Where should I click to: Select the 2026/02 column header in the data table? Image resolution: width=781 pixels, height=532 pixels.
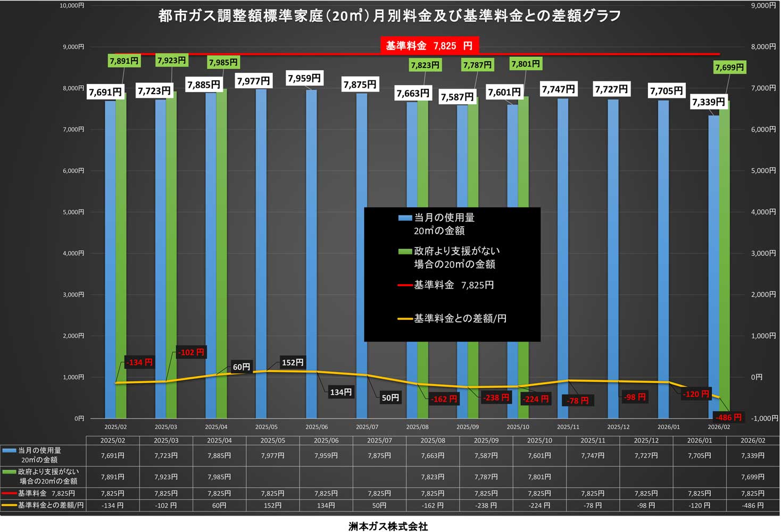coord(753,440)
